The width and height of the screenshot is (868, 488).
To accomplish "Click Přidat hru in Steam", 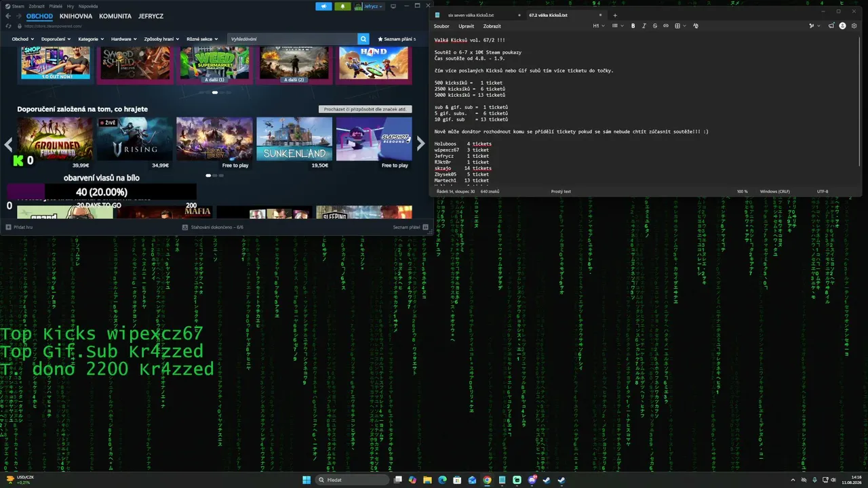I will tap(19, 227).
